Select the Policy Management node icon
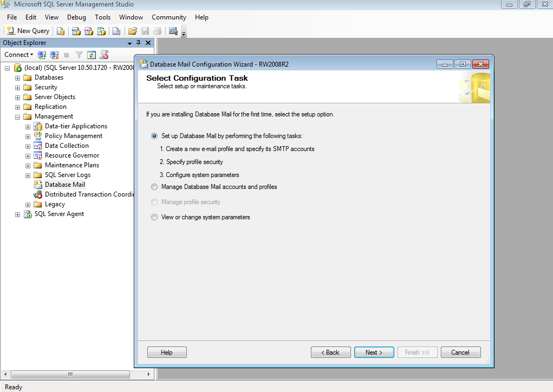This screenshot has height=392, width=553. (38, 136)
